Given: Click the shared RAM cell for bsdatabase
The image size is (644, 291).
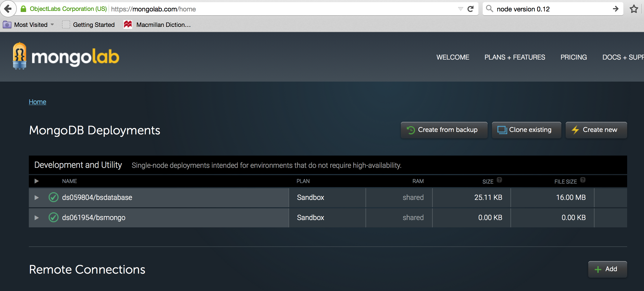Looking at the screenshot, I should pos(399,198).
